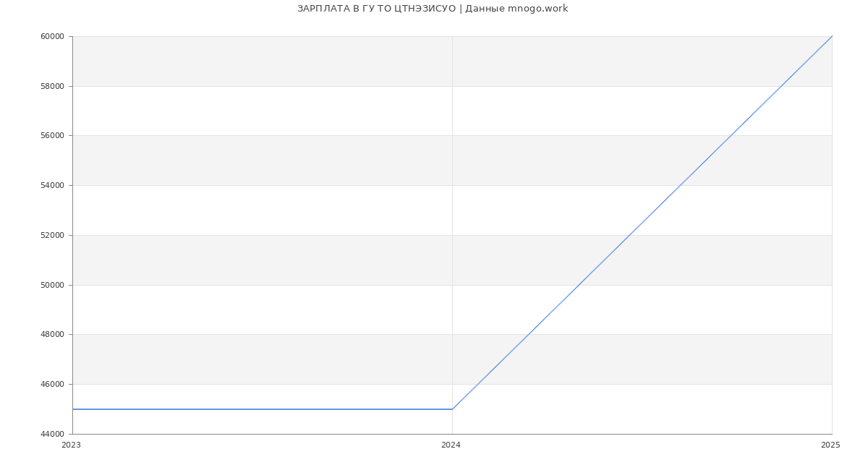Click the 50000 y-axis label
The image size is (868, 470).
click(x=53, y=286)
